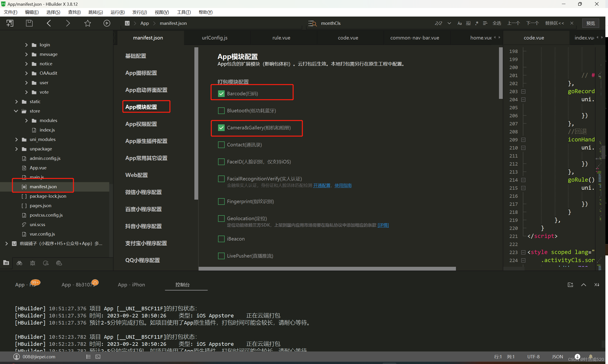Open project manager icon in bottom-left bar
The height and width of the screenshot is (364, 608).
coord(6,263)
